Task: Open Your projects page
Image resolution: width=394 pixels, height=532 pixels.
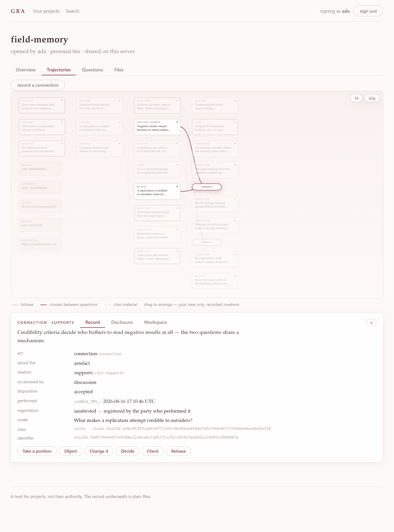Action: (x=46, y=11)
